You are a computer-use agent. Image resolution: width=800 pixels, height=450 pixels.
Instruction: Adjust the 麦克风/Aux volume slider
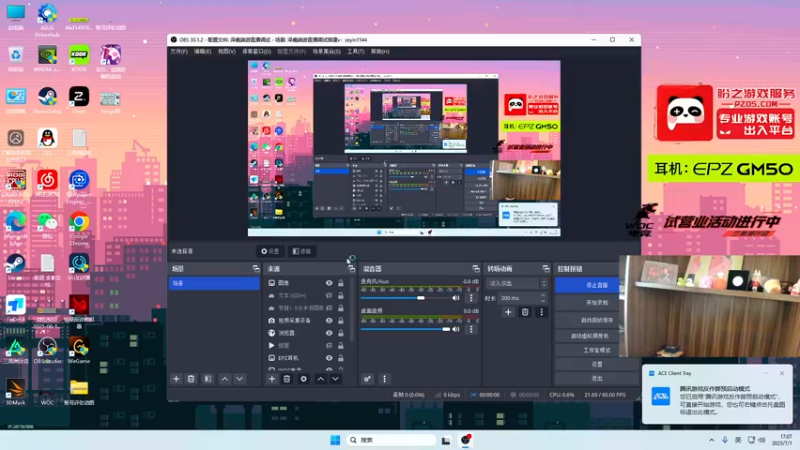405,298
